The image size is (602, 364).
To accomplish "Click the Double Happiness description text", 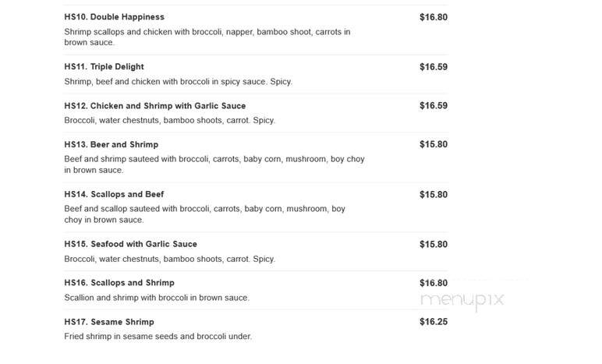I will pyautogui.click(x=207, y=37).
